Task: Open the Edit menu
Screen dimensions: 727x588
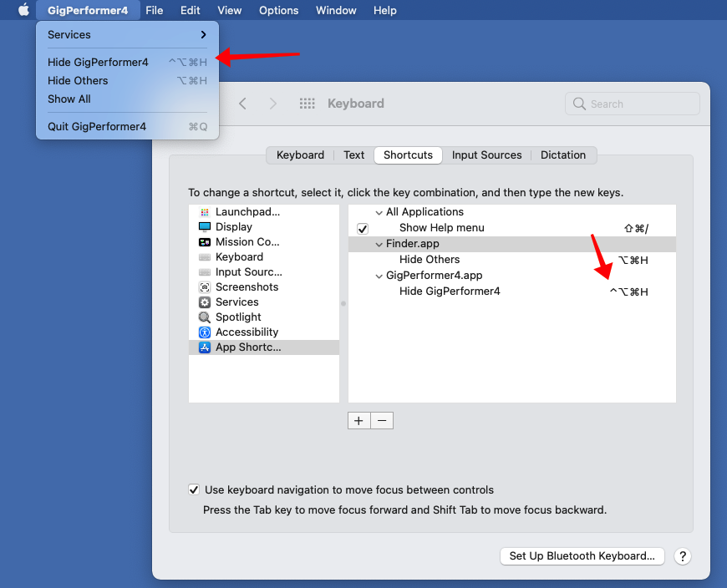Action: (190, 10)
